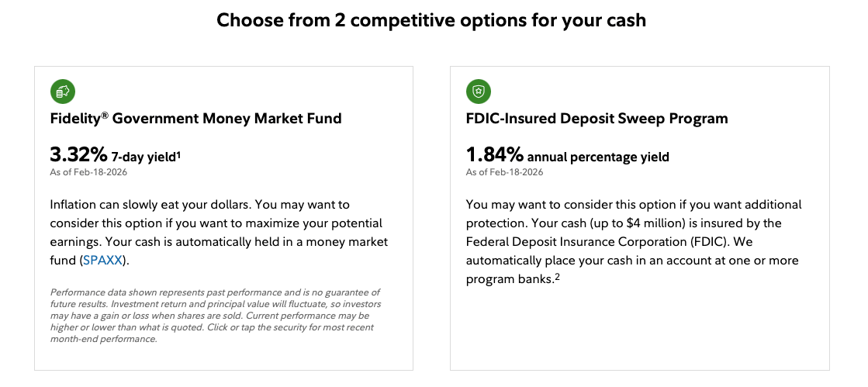Click the green coins money market icon
Viewport: 868px width, 387px height.
(62, 92)
